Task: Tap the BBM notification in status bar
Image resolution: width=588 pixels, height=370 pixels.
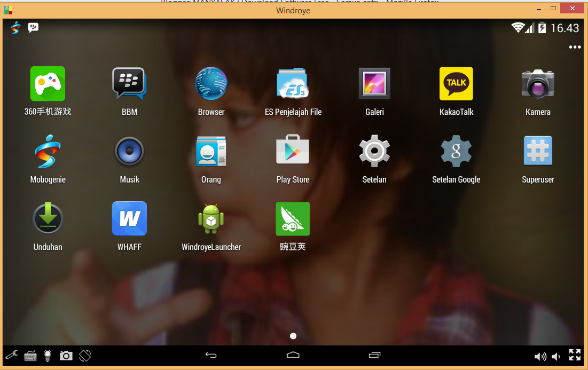Action: click(x=33, y=27)
